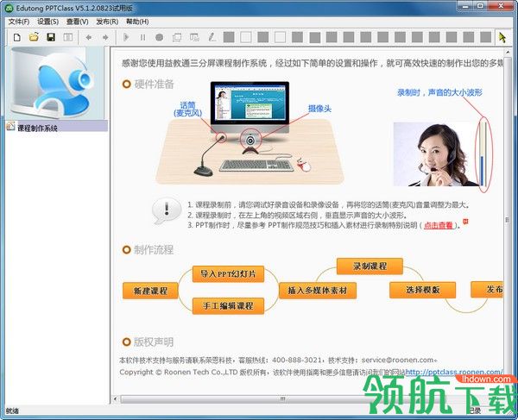Screen dimensions: 518x420
Task: Select the pen annotation tool
Action: coord(212,37)
